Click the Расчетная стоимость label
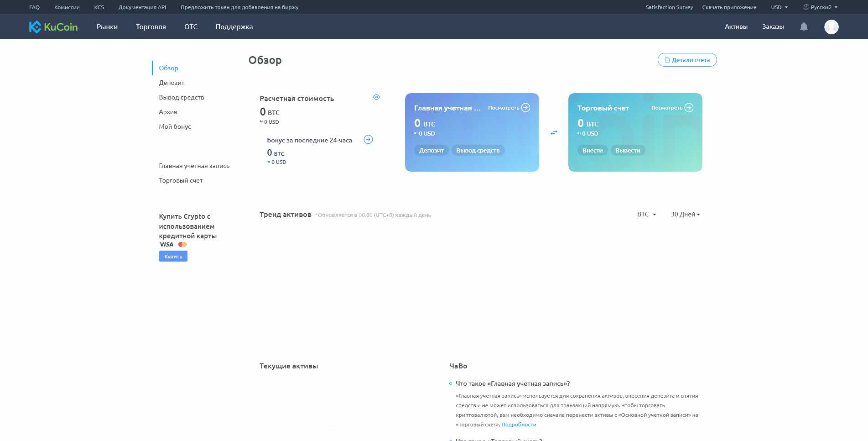868x441 pixels. coord(297,98)
